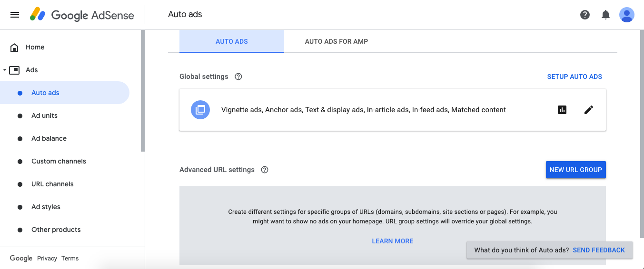Click Setup Auto Ads link
Image resolution: width=644 pixels, height=269 pixels.
coord(575,77)
